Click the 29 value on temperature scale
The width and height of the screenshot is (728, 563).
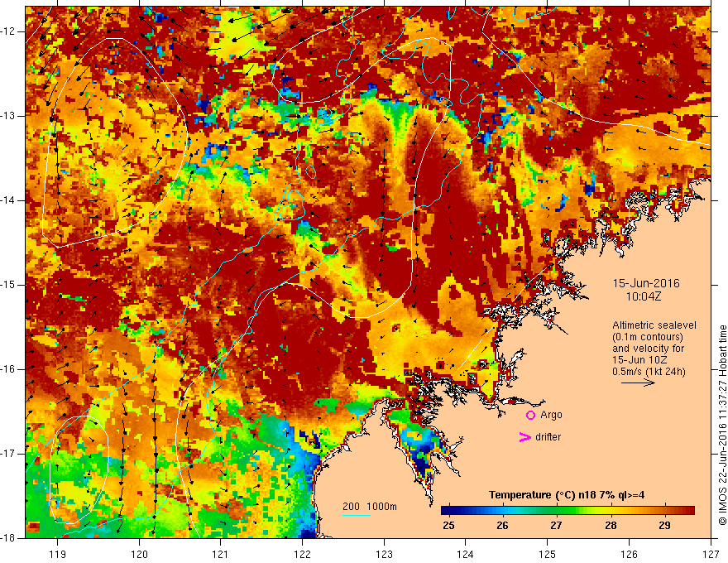click(665, 526)
